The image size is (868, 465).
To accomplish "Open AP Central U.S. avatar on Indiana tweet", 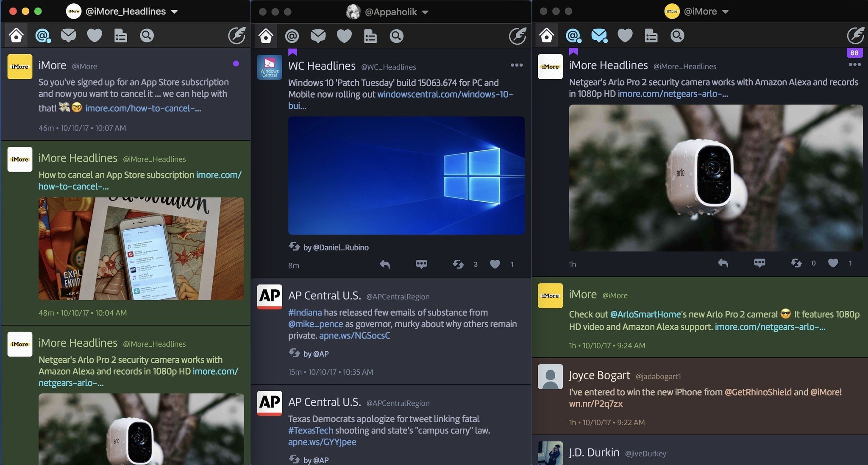I will pos(270,297).
